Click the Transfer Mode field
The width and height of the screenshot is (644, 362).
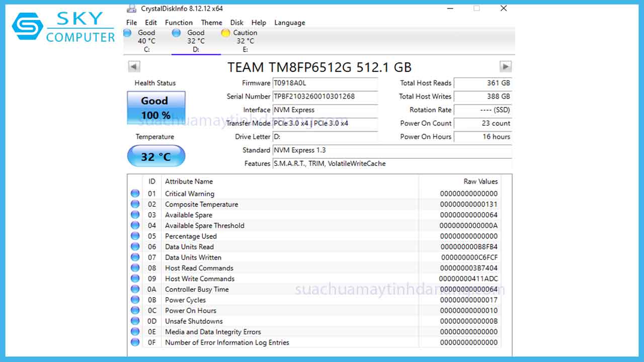point(325,123)
